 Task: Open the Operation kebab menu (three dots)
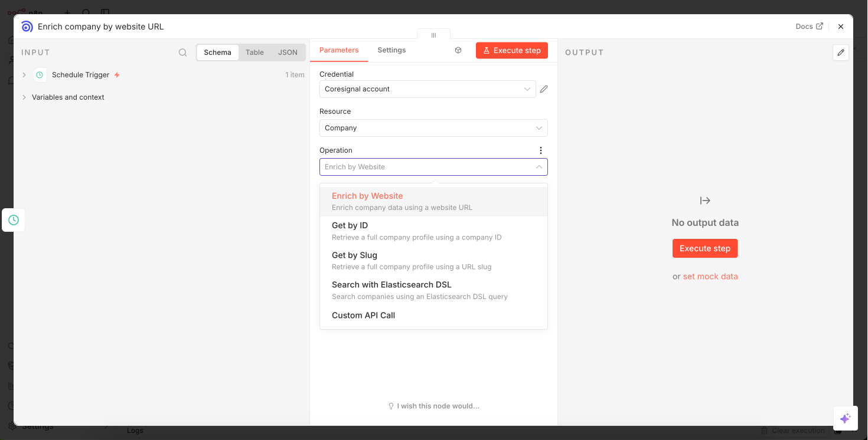pos(541,150)
